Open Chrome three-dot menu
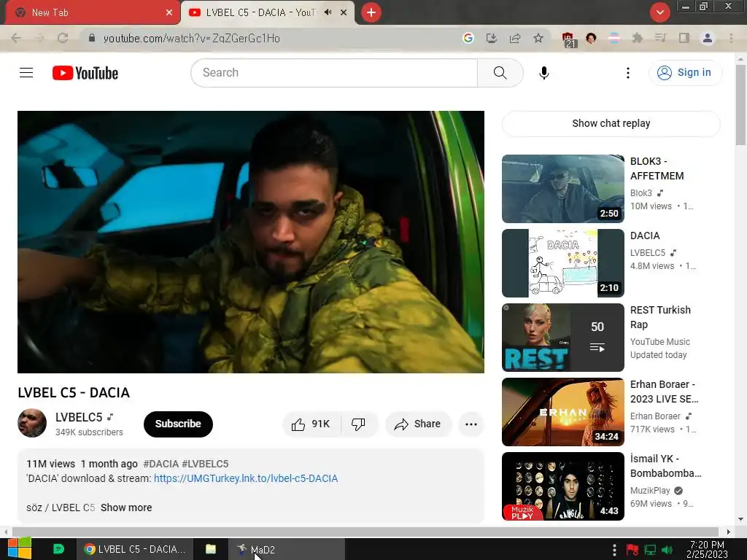747x560 pixels. pos(731,38)
